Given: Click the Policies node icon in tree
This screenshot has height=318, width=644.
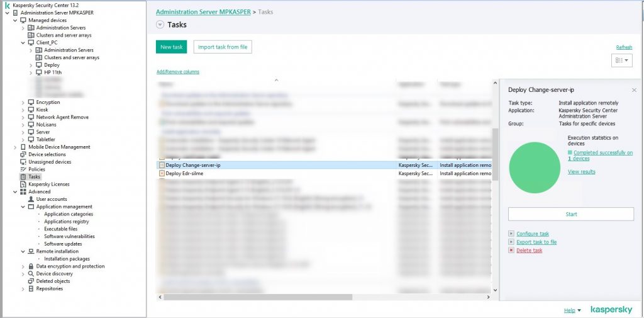Looking at the screenshot, I should pos(23,169).
